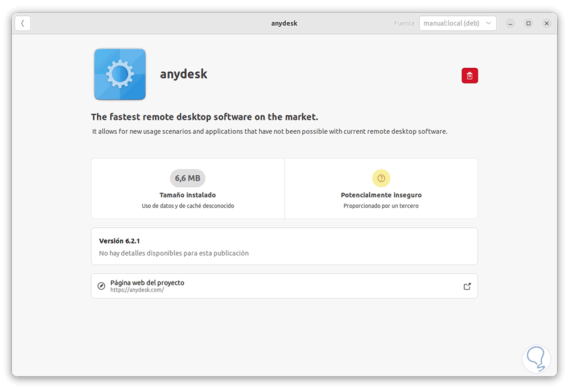Image resolution: width=569 pixels, height=392 pixels.
Task: Click the yellow question mark safety icon
Action: coord(381,178)
